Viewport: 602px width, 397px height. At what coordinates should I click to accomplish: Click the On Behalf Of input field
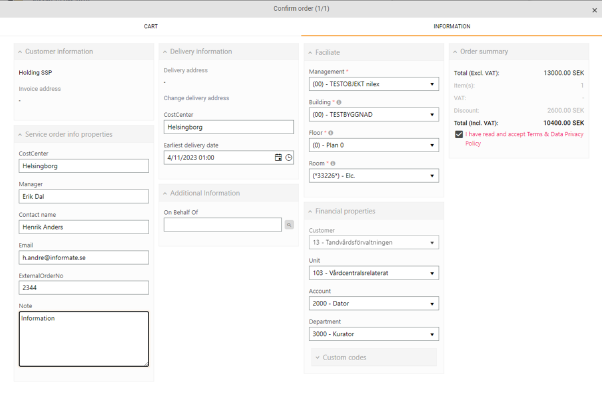(x=223, y=225)
